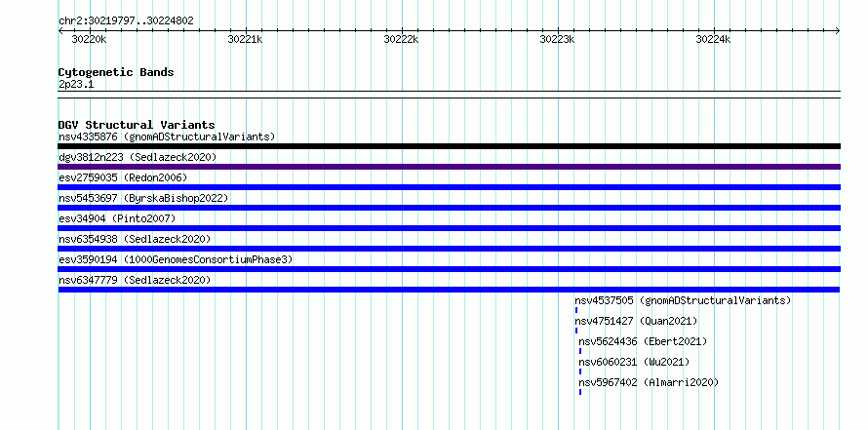Open esv2759035 (Redon2006) label
Screen dimensions: 868x430
pos(123,177)
